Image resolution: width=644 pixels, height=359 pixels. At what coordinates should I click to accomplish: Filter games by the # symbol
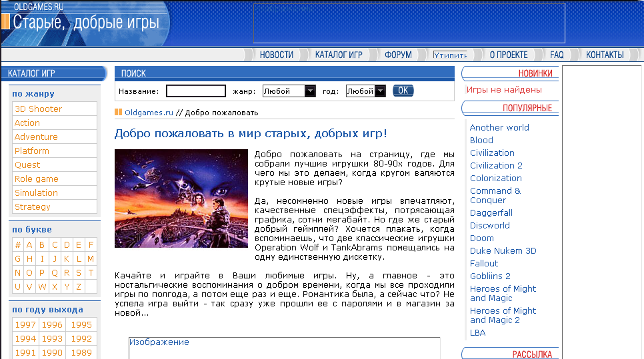[x=17, y=245]
